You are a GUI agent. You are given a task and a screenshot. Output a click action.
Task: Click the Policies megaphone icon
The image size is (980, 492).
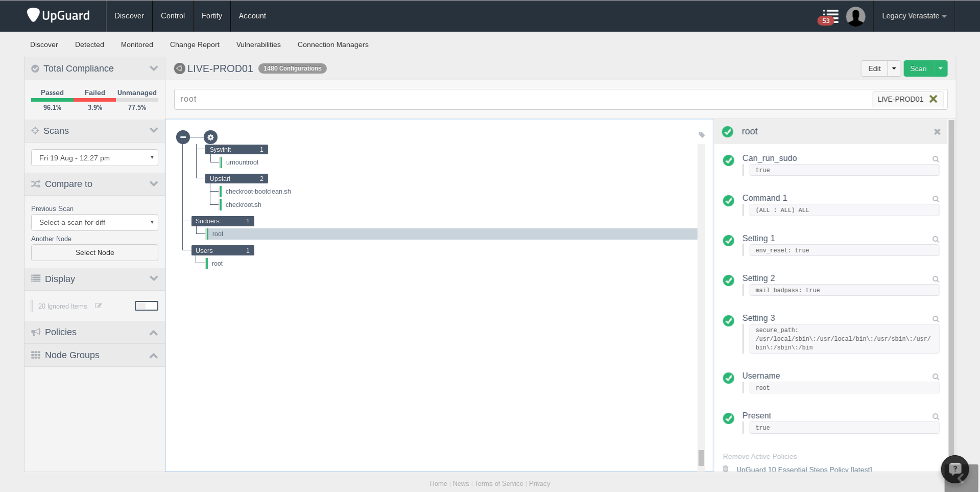tap(36, 332)
